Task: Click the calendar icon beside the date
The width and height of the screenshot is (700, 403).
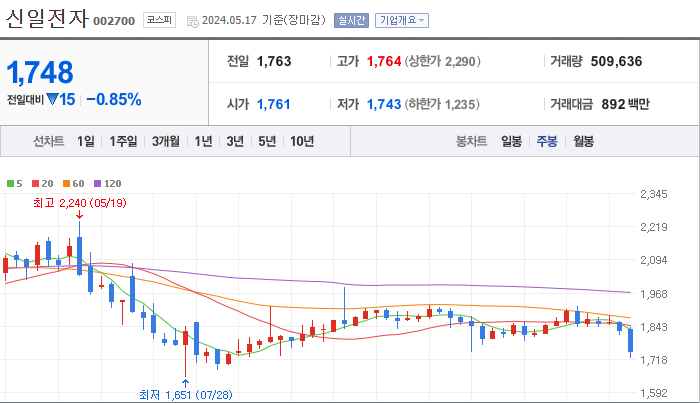Action: click(x=192, y=21)
